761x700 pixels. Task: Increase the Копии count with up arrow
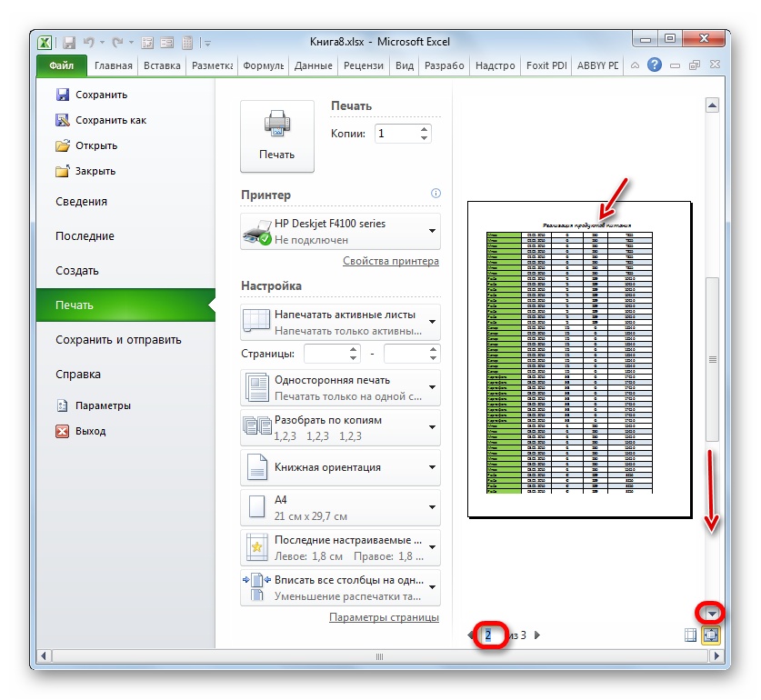(x=424, y=129)
